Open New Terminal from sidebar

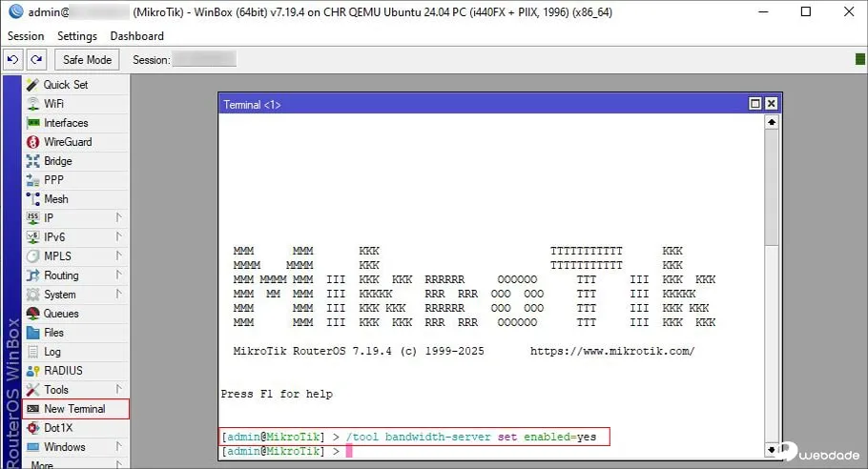click(x=74, y=409)
